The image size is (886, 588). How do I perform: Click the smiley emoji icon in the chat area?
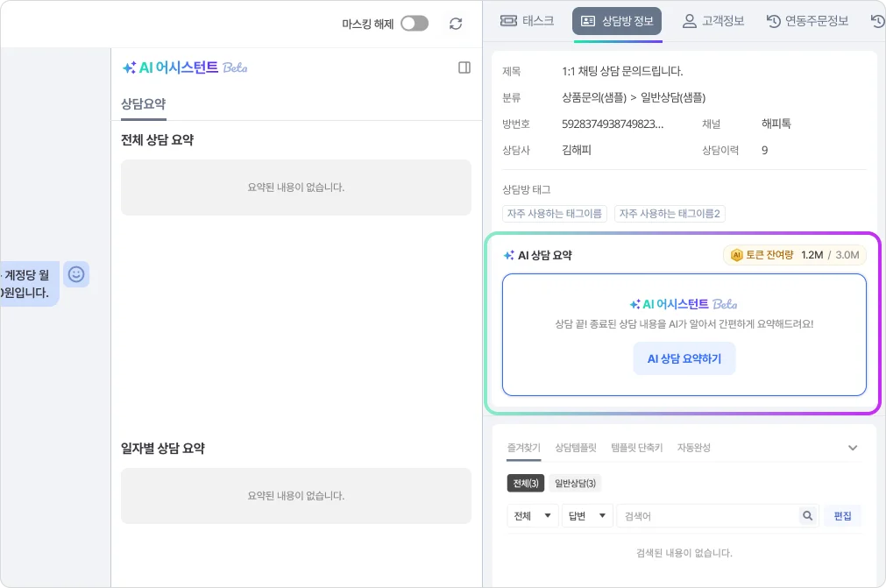pos(76,274)
